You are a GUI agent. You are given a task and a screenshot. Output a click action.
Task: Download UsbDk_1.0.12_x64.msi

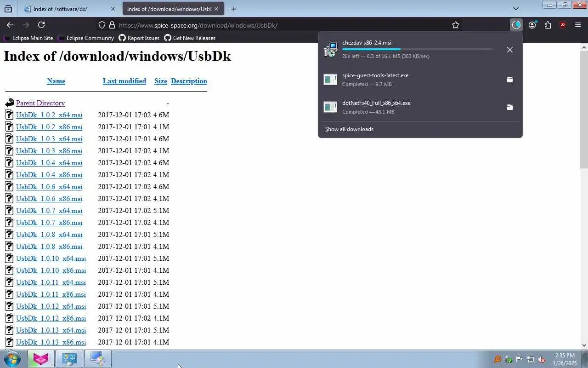(51, 306)
